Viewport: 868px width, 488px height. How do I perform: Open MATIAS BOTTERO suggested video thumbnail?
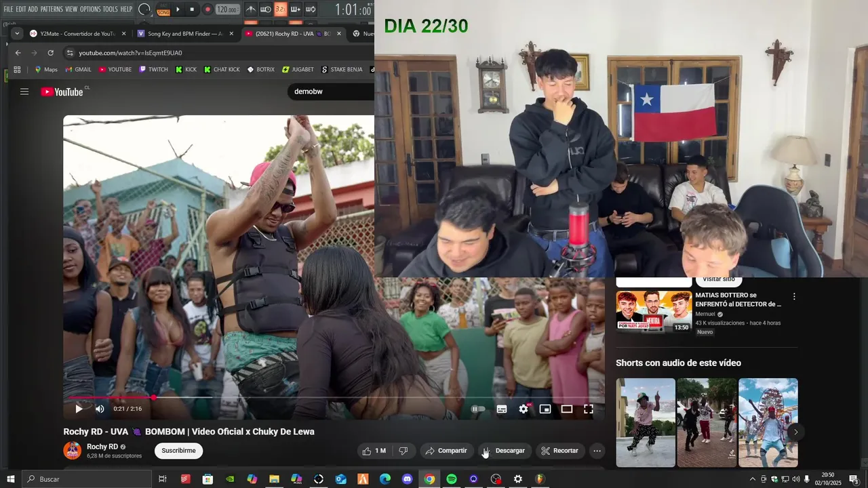(x=654, y=311)
